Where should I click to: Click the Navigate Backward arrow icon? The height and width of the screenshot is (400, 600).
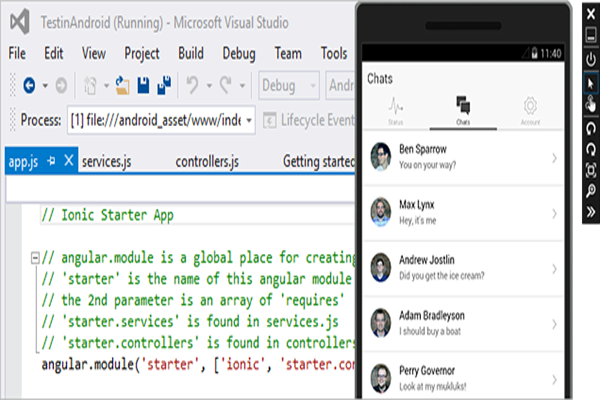(x=29, y=85)
